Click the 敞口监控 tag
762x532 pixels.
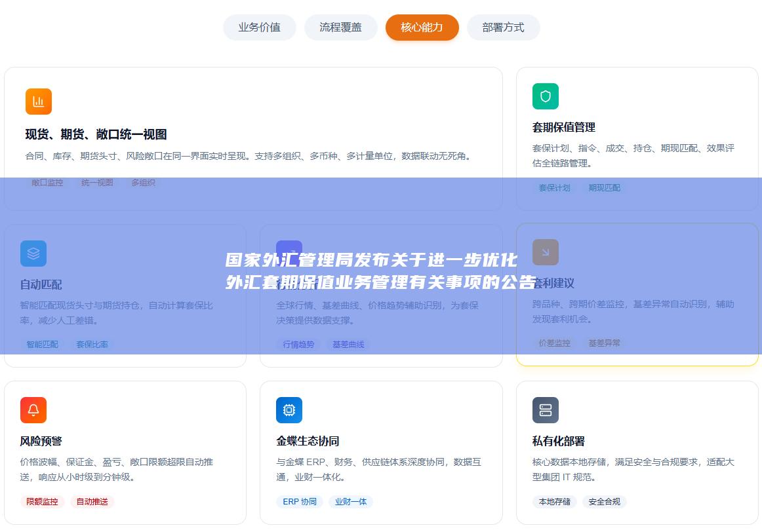[47, 183]
